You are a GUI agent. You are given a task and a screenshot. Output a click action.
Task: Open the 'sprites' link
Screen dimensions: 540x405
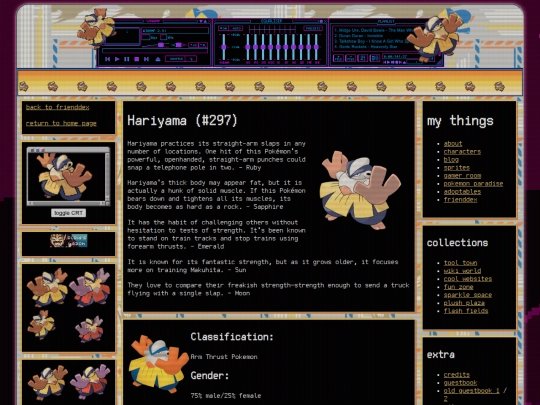click(x=457, y=168)
